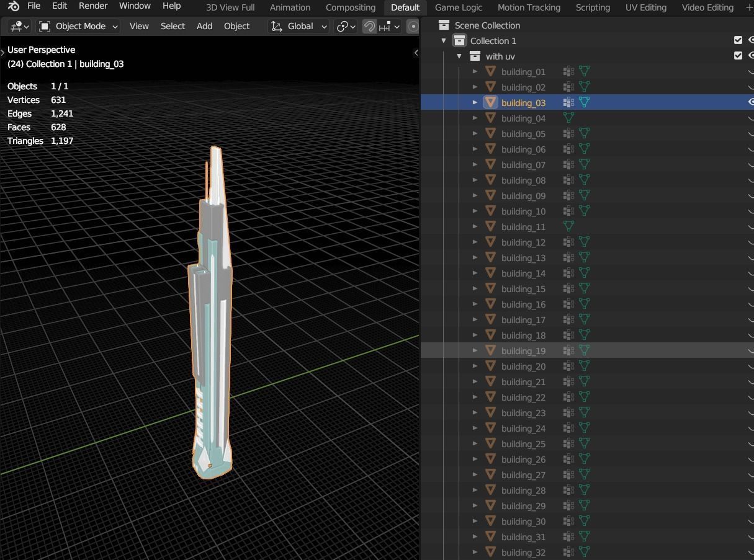The width and height of the screenshot is (754, 560).
Task: Click the modifiers icon on building_25 row
Action: [568, 443]
